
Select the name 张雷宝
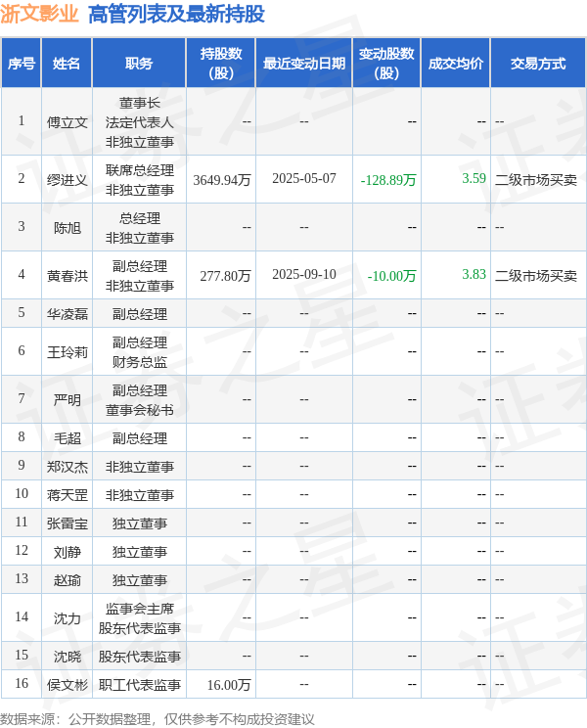pyautogui.click(x=68, y=523)
